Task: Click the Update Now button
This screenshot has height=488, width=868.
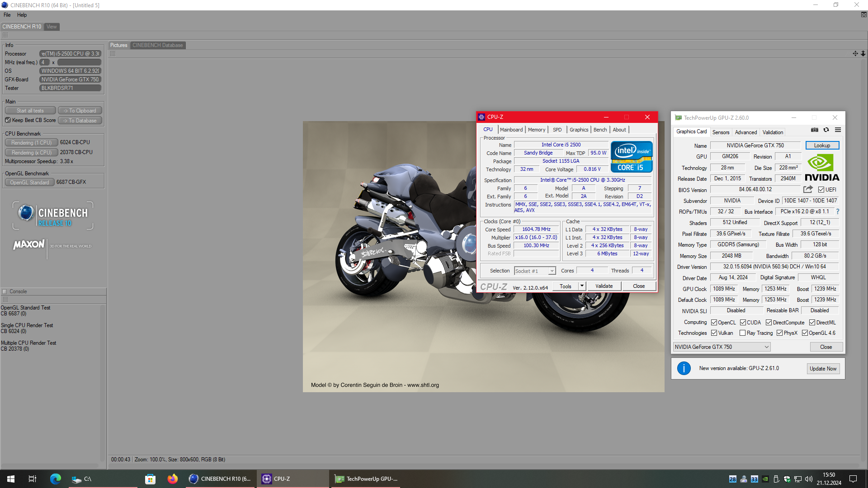Action: (823, 369)
